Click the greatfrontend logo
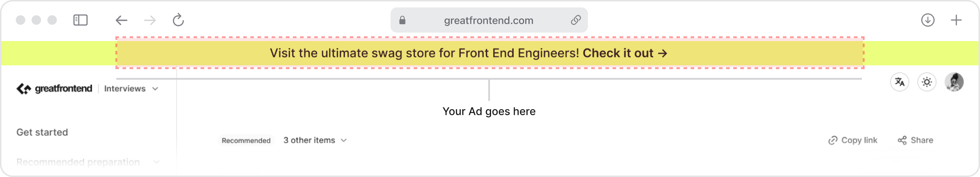Viewport: 980px width, 177px height. point(54,88)
